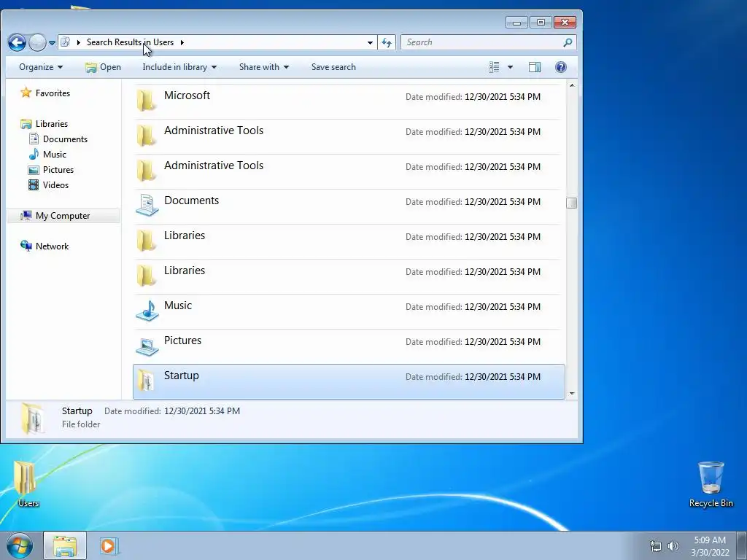The width and height of the screenshot is (747, 560).
Task: Click the scrollbar up arrow
Action: [572, 85]
